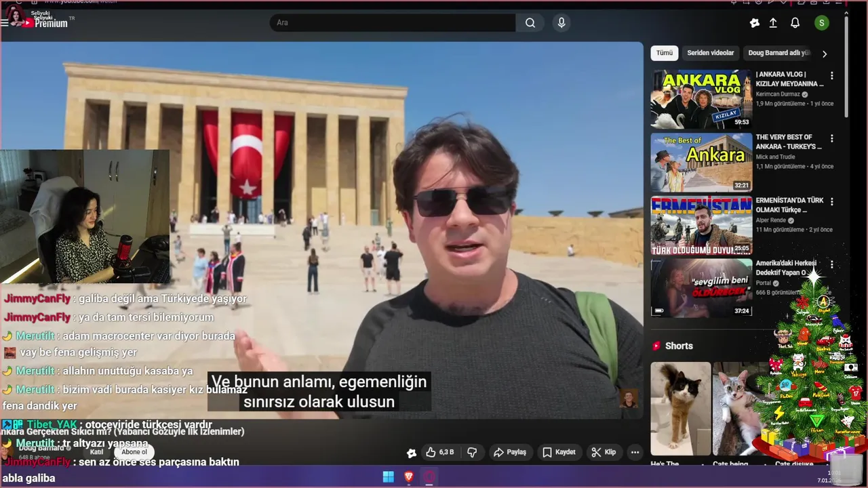This screenshot has width=868, height=488.
Task: Open the green S account avatar
Action: [x=822, y=23]
